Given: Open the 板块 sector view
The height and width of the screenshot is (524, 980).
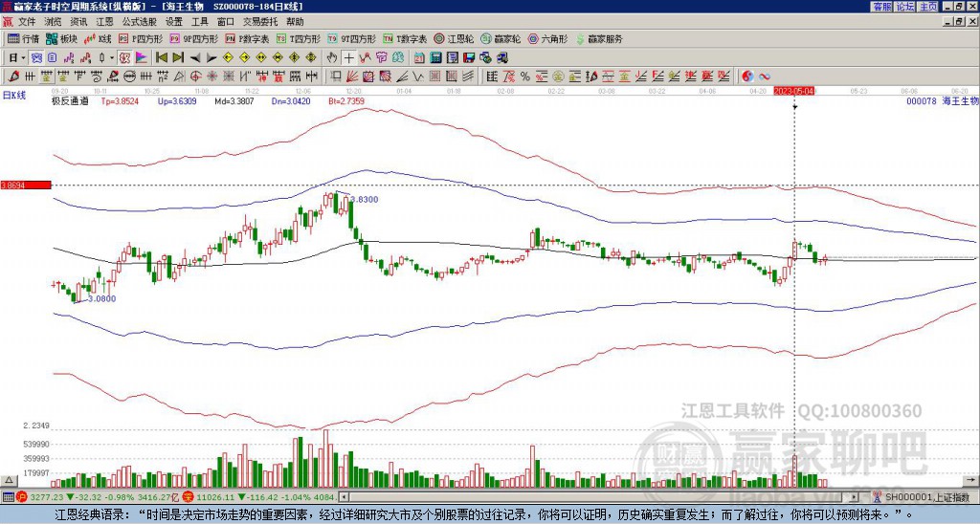Looking at the screenshot, I should 61,38.
